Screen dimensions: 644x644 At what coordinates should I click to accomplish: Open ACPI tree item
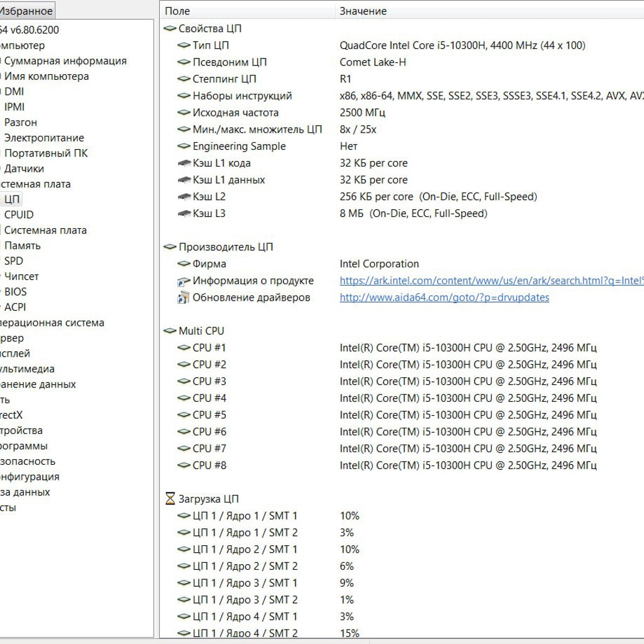point(15,307)
